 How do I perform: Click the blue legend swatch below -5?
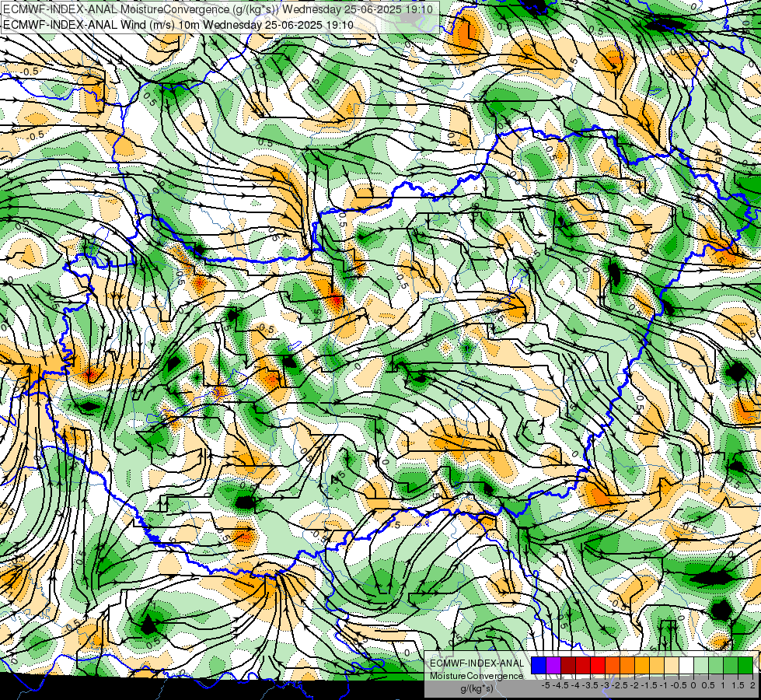click(x=539, y=666)
